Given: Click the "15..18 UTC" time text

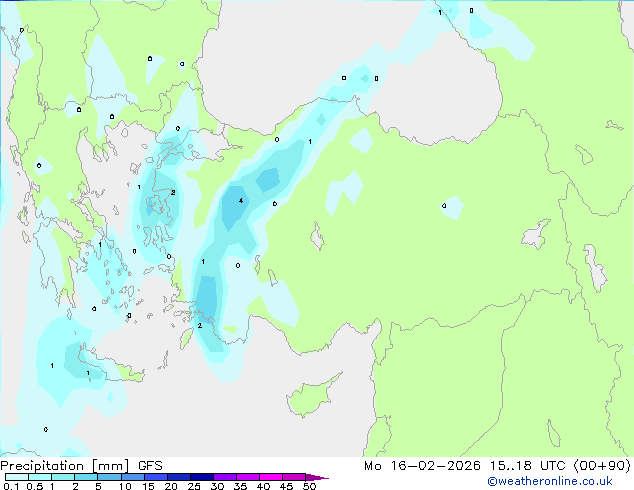Looking at the screenshot, I should (x=527, y=466).
